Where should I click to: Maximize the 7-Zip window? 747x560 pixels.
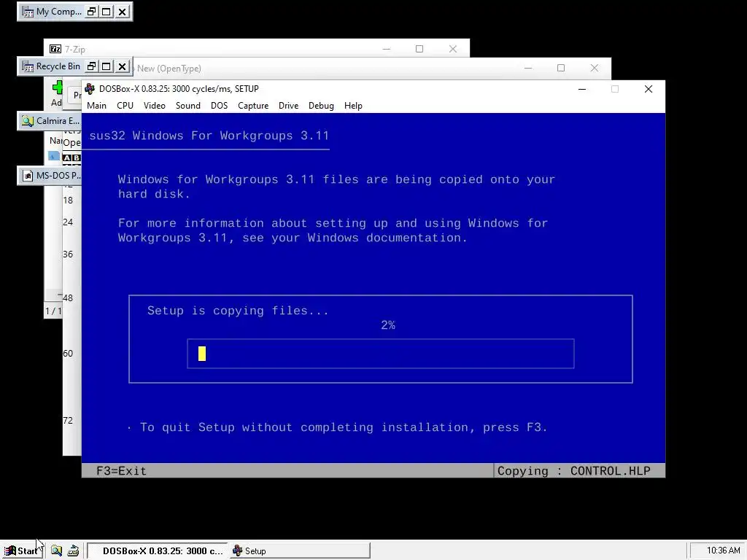(419, 49)
